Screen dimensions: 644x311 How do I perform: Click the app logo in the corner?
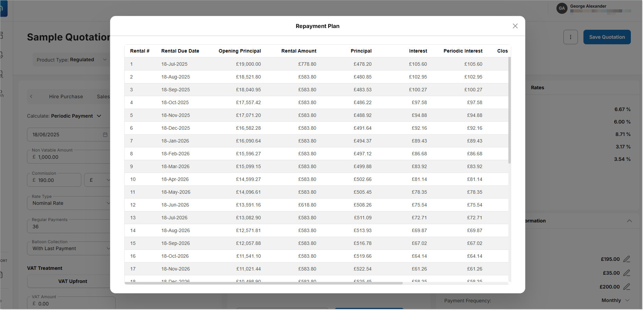3,8
